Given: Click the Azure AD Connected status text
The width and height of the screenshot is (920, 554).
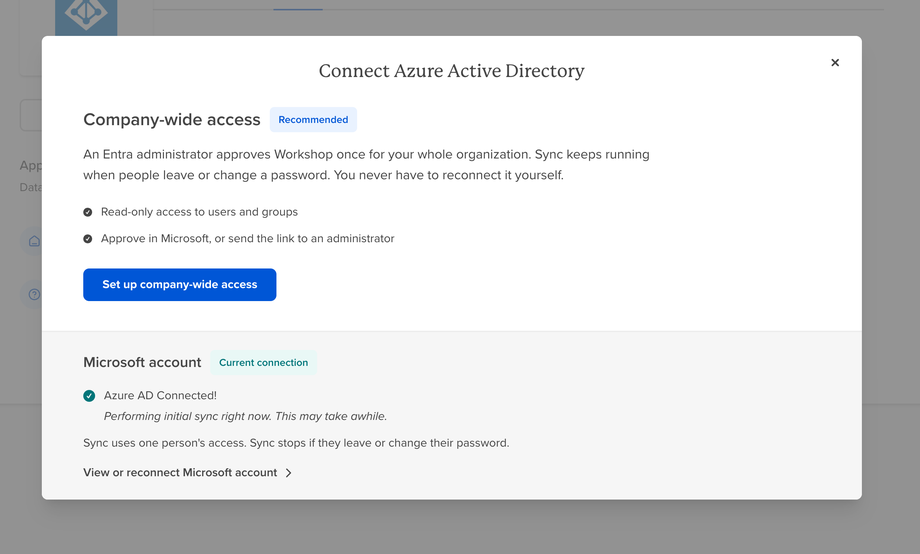Looking at the screenshot, I should (x=160, y=396).
